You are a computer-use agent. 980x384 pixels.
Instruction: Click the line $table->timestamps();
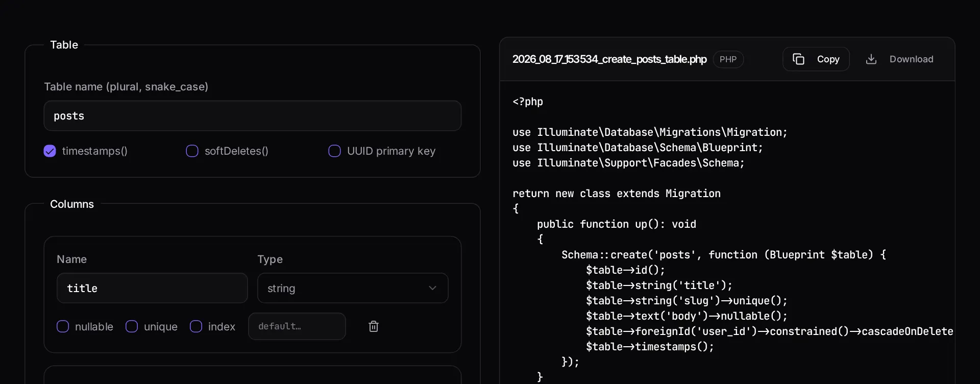(650, 347)
